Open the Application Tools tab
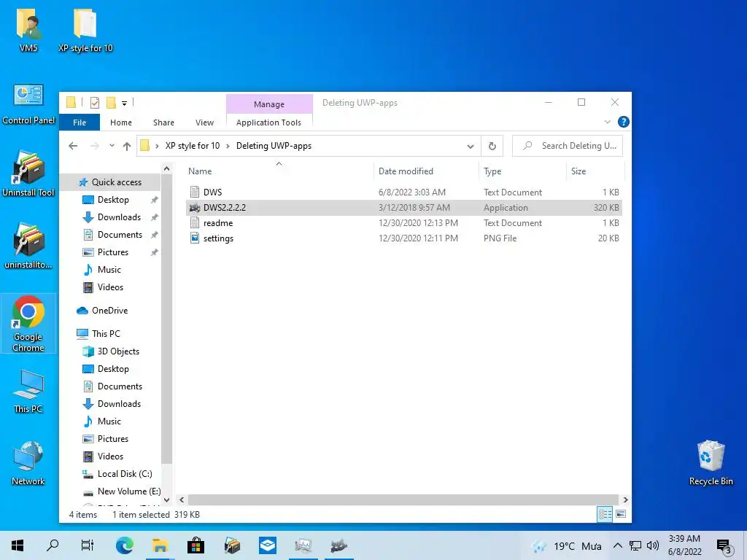The height and width of the screenshot is (560, 747). tap(268, 122)
